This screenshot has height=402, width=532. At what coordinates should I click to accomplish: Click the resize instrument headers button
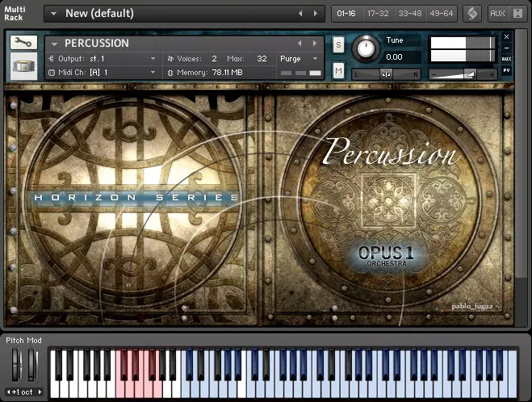click(517, 14)
